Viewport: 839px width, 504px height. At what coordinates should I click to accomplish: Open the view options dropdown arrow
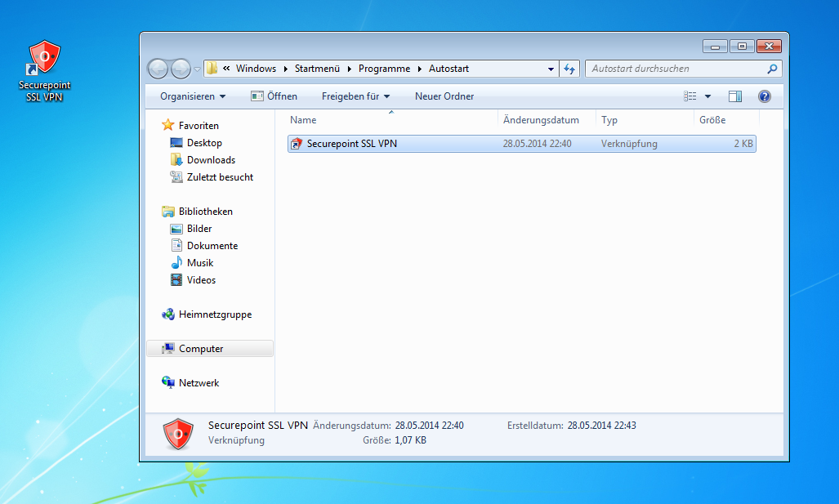707,96
